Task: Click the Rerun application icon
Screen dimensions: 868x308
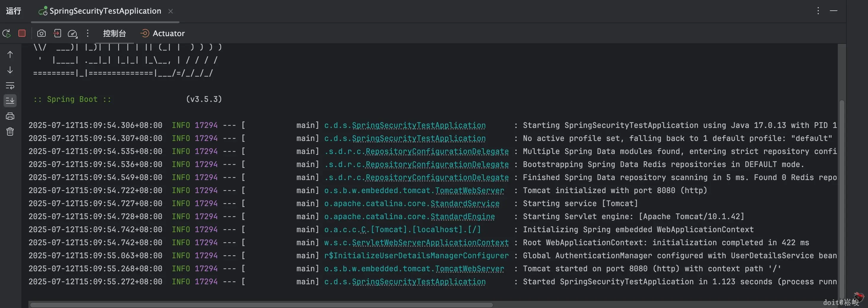Action: point(7,33)
